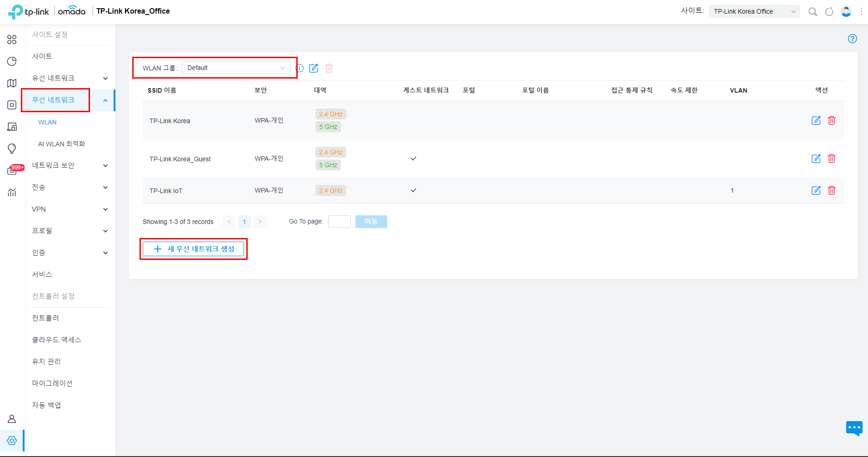
Task: Open the Dashboard icon in left rail
Action: 12,40
